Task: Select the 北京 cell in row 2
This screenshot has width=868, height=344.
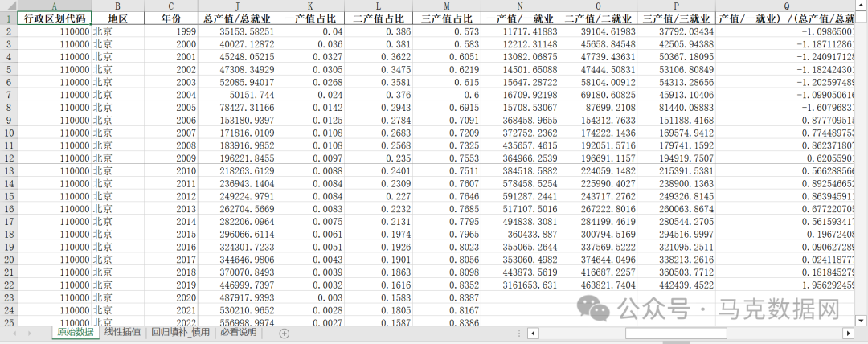Action: [117, 31]
